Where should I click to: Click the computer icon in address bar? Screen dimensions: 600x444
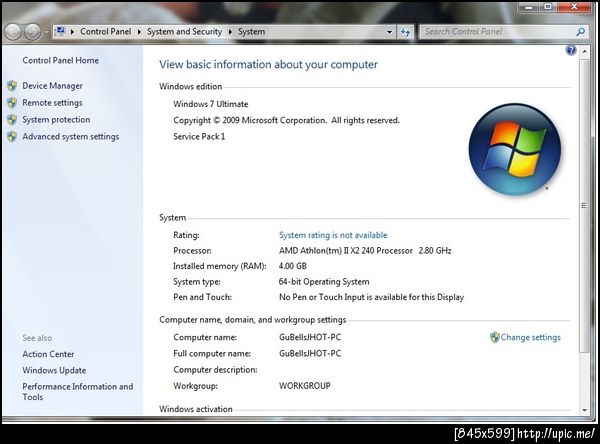(60, 31)
